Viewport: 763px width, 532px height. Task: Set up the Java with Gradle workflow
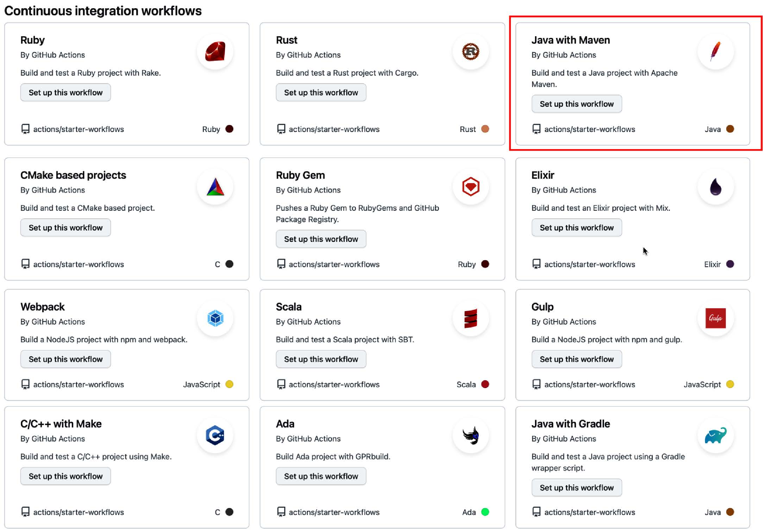[577, 488]
